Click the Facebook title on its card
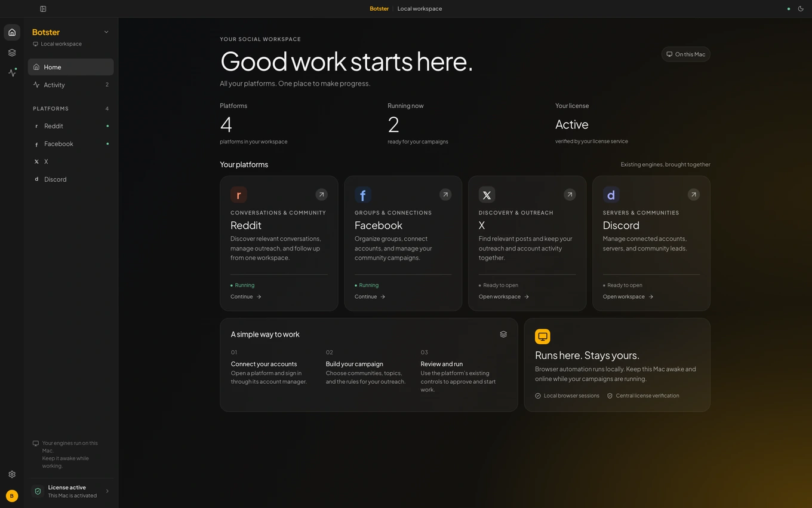Viewport: 812px width, 508px height. click(x=379, y=225)
